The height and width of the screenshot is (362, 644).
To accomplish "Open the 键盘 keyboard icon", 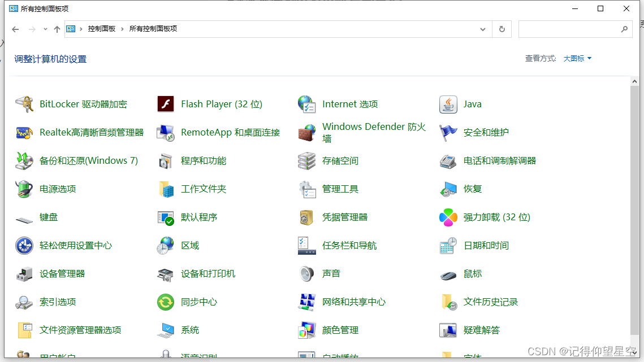I will click(24, 220).
